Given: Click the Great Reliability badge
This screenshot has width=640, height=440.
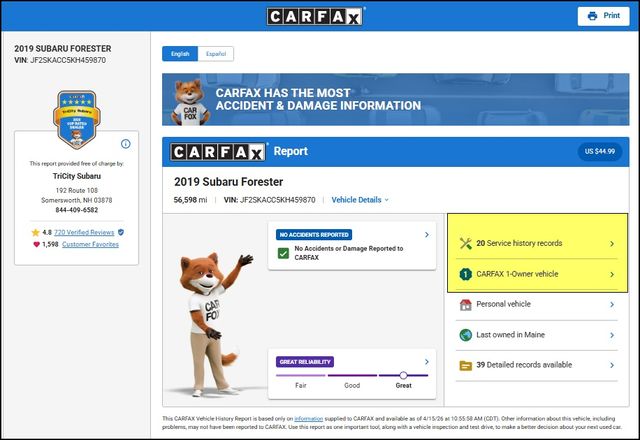Looking at the screenshot, I should point(305,362).
